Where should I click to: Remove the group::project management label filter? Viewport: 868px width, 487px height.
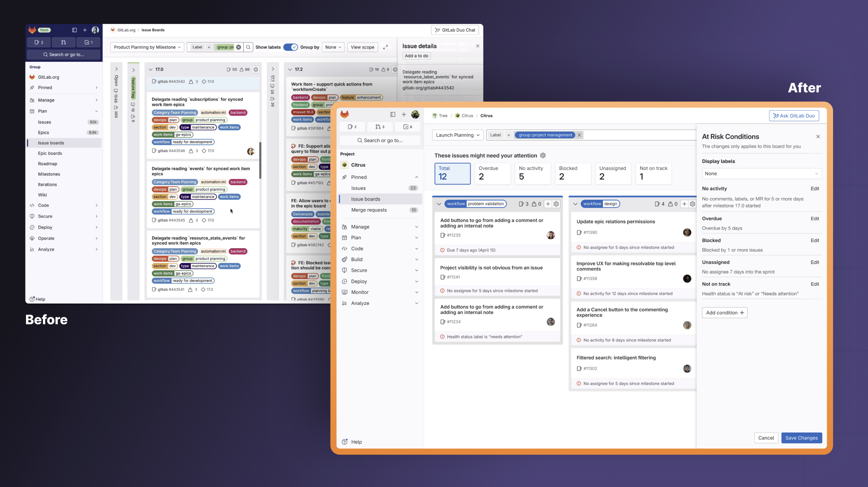[x=579, y=135]
